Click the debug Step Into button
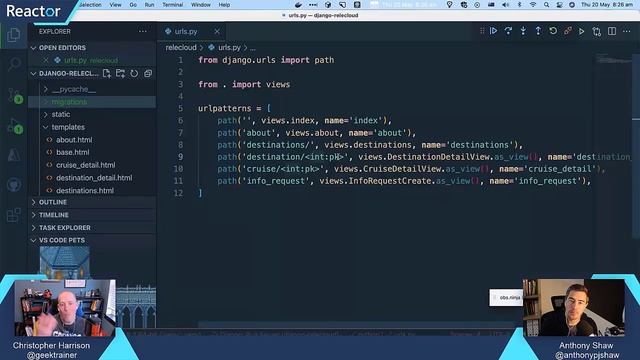The image size is (640, 360). tap(523, 31)
